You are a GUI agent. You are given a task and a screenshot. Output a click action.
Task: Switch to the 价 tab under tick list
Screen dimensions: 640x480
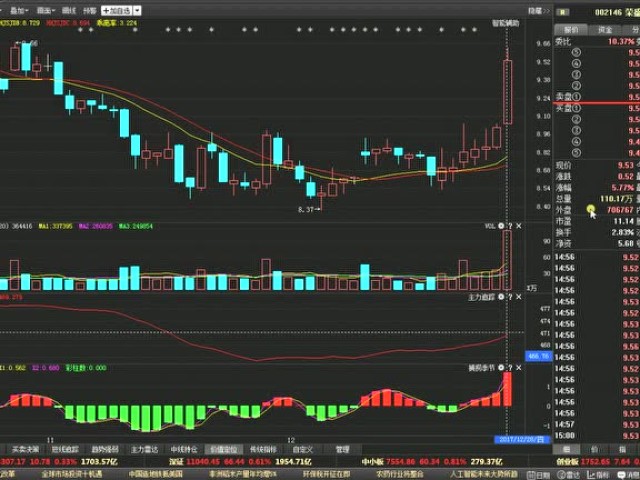595,449
